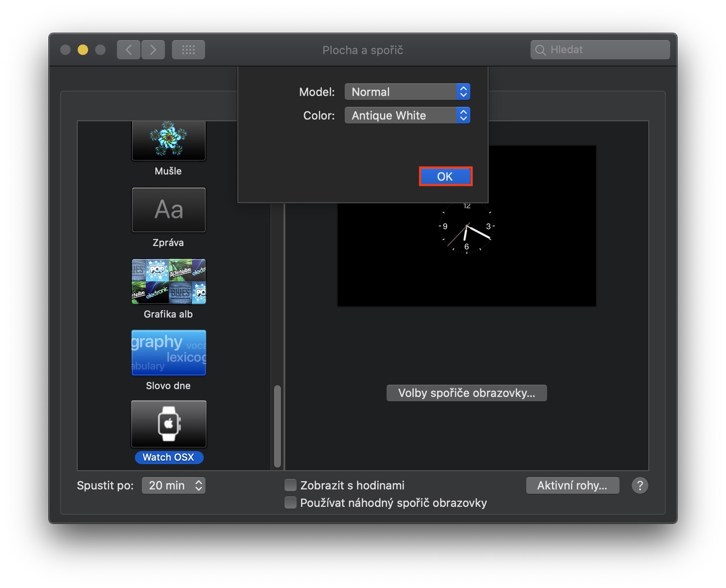Toggle Používat náhodný spořič obrazovky checkbox

[291, 503]
